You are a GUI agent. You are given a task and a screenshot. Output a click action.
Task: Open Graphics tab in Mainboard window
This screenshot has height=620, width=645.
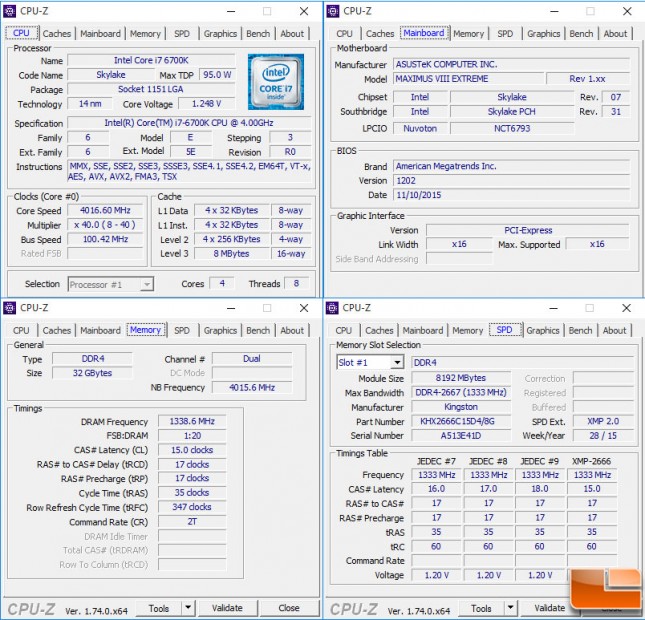point(543,34)
